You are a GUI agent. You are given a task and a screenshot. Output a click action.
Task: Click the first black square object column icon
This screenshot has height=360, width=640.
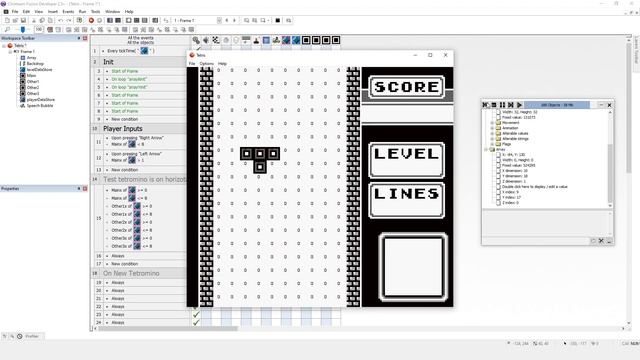click(x=306, y=40)
